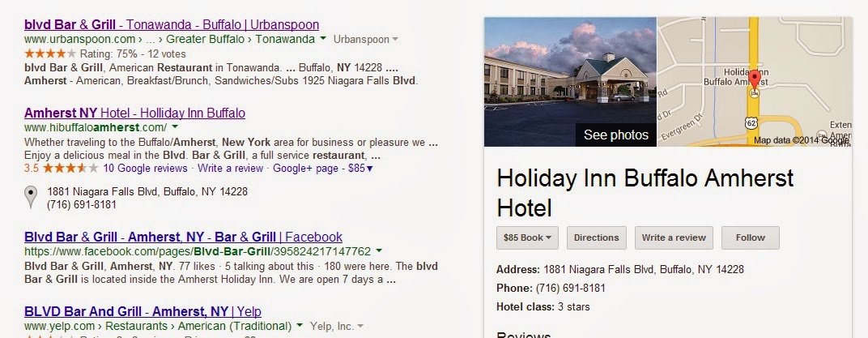Image resolution: width=868 pixels, height=338 pixels.
Task: Open 10 Google reviews link
Action: (145, 168)
